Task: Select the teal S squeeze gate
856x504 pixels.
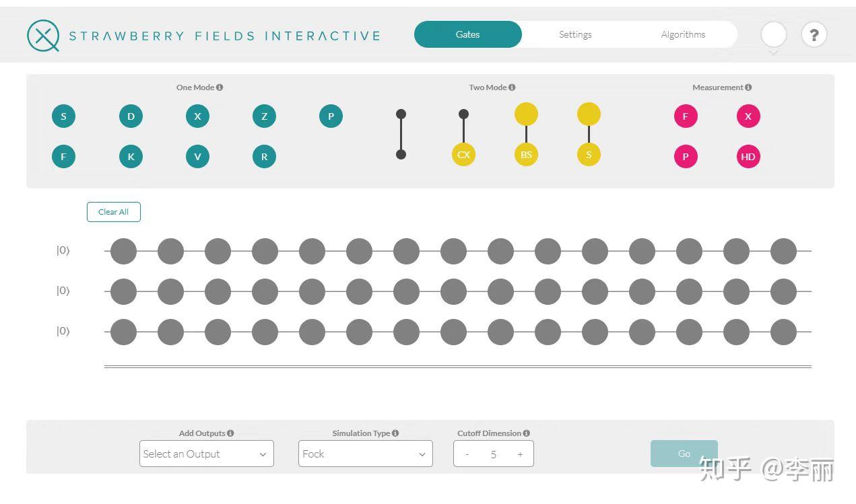Action: (63, 116)
